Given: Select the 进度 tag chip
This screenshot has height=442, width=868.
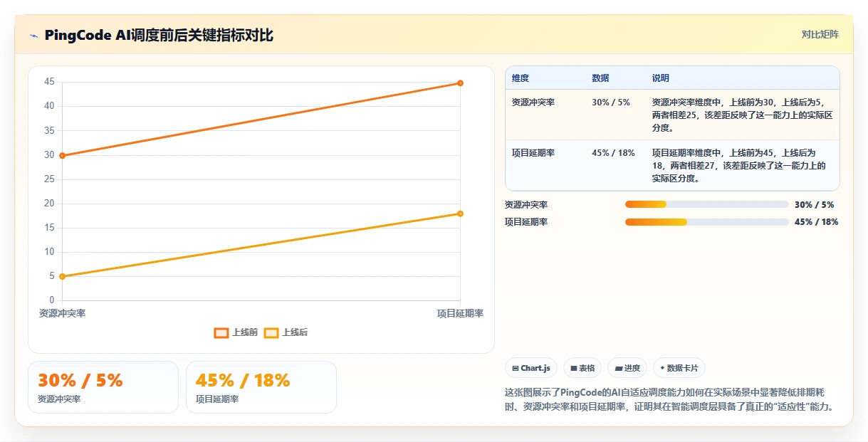Looking at the screenshot, I should [627, 368].
